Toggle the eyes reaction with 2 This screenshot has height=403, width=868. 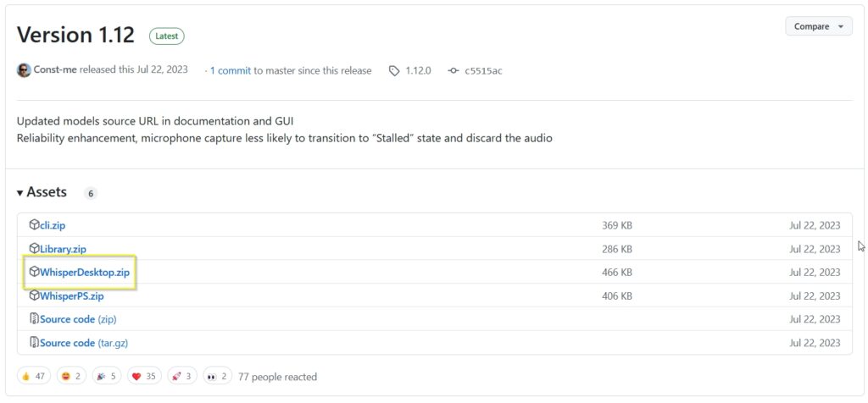[x=217, y=377]
